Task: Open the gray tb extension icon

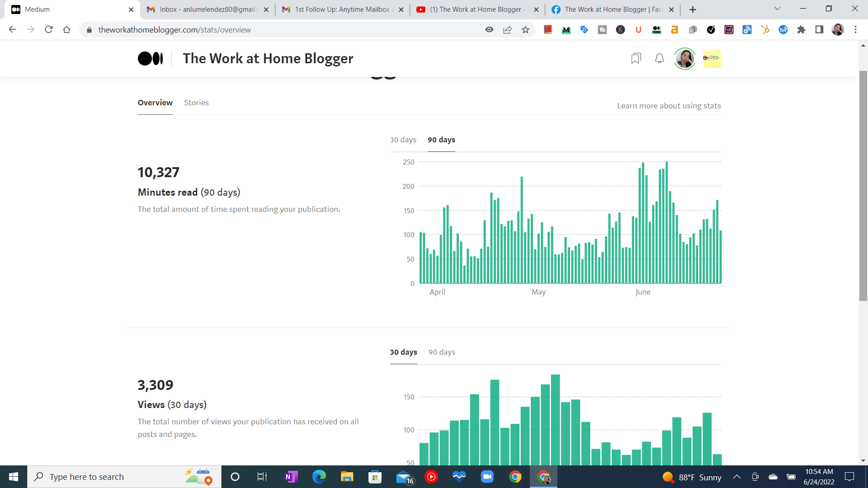Action: click(x=602, y=29)
